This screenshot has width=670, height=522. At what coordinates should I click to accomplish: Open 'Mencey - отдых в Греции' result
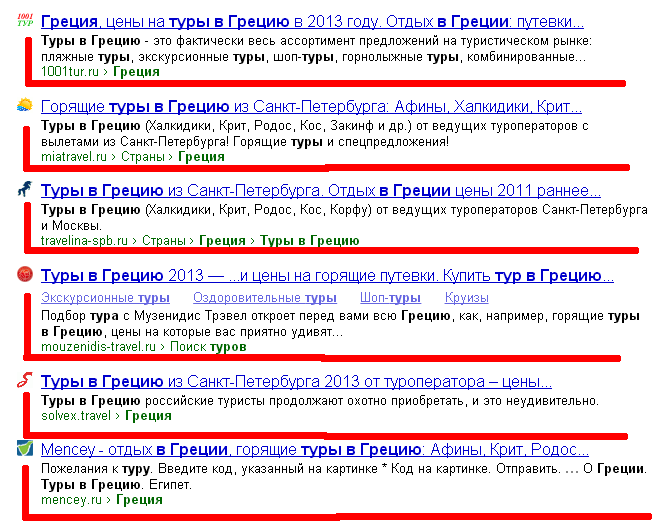click(x=315, y=449)
